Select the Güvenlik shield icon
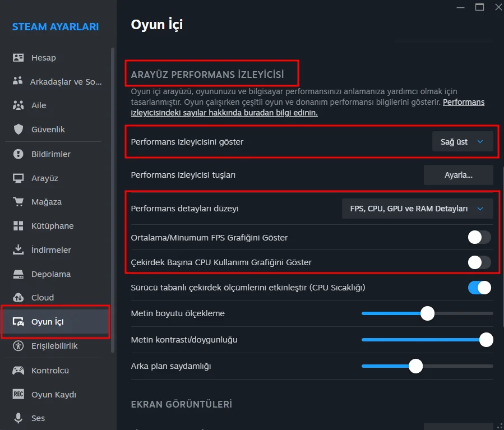Image resolution: width=504 pixels, height=430 pixels. click(19, 130)
